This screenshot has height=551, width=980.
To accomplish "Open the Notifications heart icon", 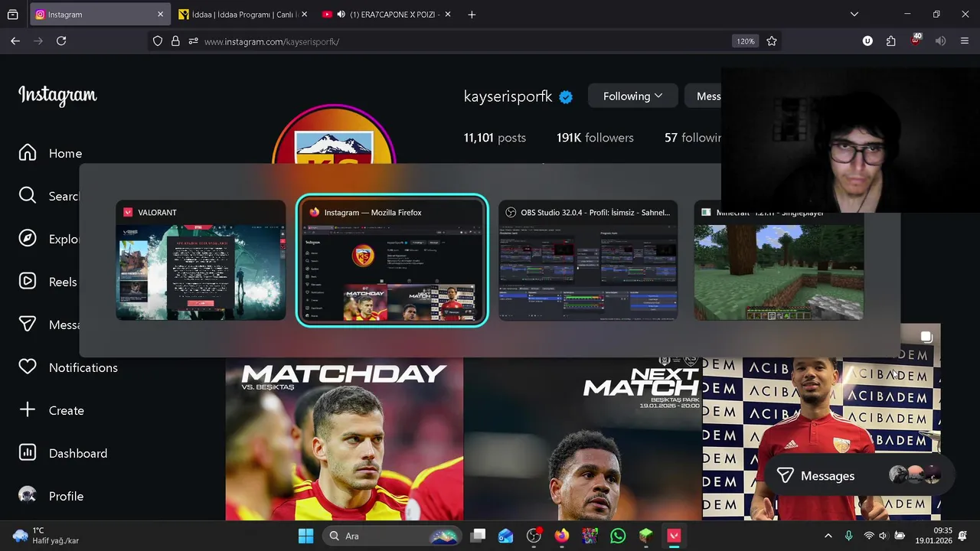I will 28,367.
